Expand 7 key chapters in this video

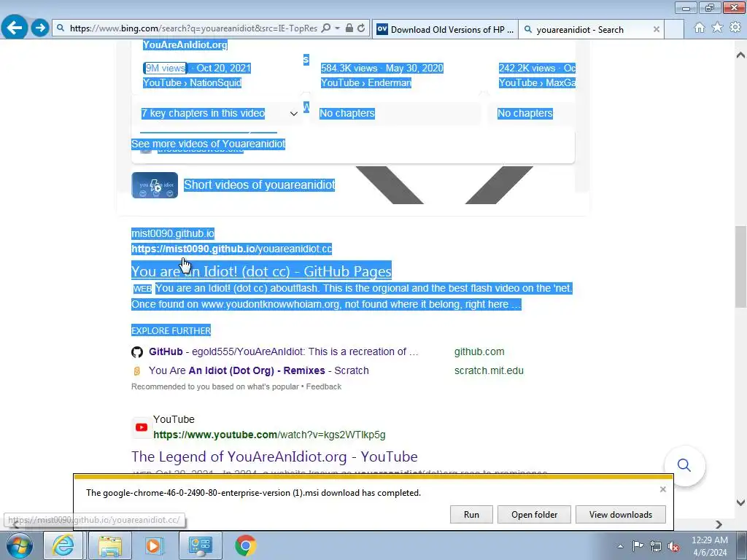(x=219, y=113)
